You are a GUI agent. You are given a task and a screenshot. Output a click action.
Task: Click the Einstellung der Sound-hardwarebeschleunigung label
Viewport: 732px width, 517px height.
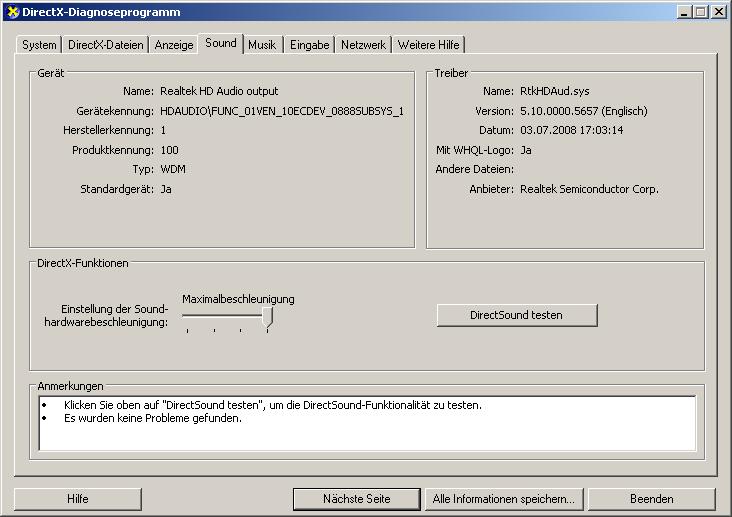106,316
